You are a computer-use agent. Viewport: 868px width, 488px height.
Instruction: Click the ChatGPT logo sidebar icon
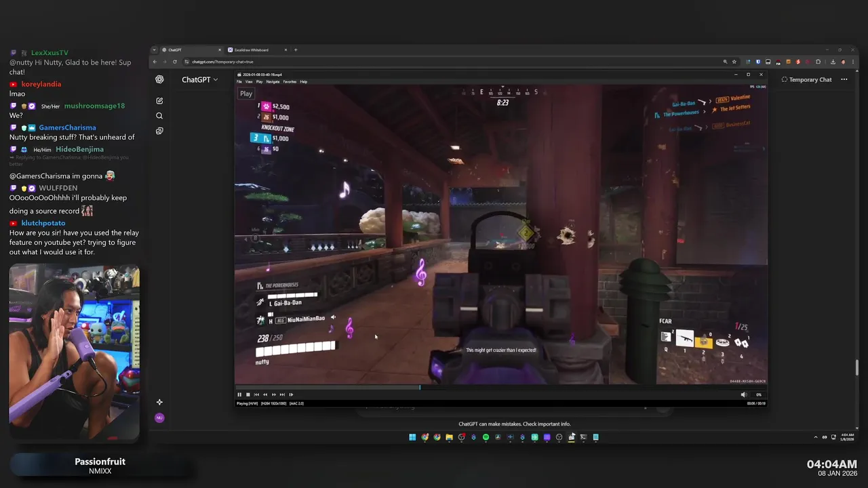tap(159, 79)
